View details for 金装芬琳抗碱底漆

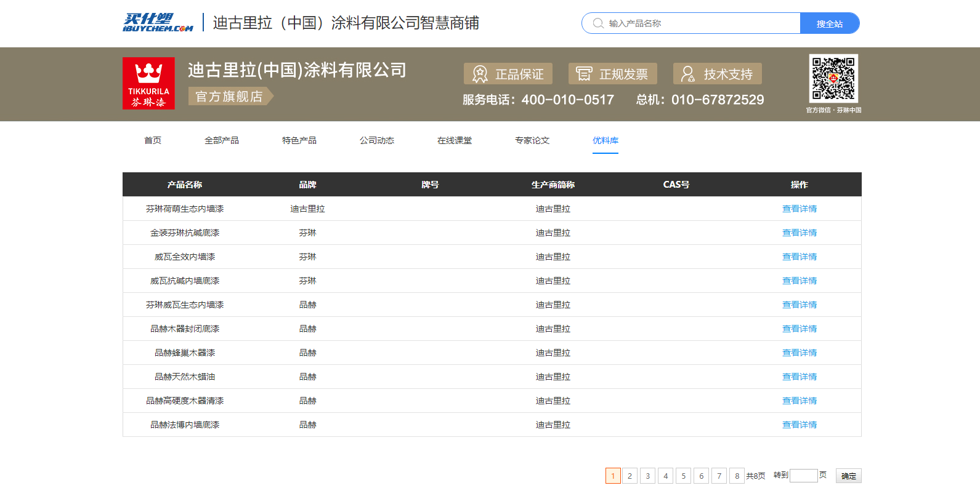800,233
